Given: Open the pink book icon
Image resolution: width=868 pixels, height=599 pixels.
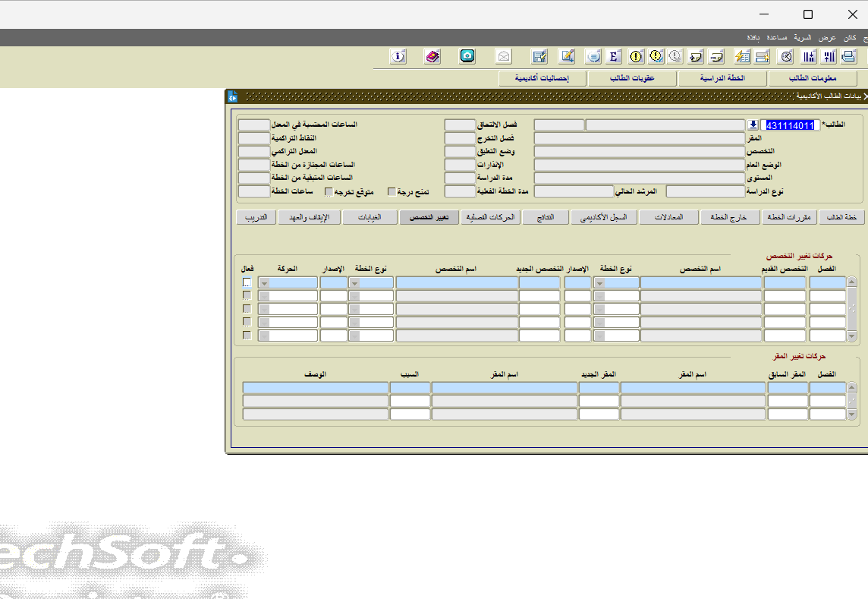Looking at the screenshot, I should 432,56.
